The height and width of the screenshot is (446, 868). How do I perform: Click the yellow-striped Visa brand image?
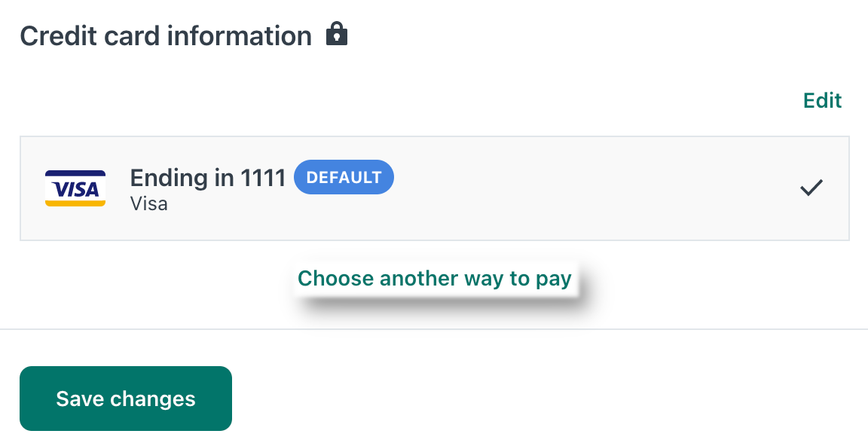point(75,188)
